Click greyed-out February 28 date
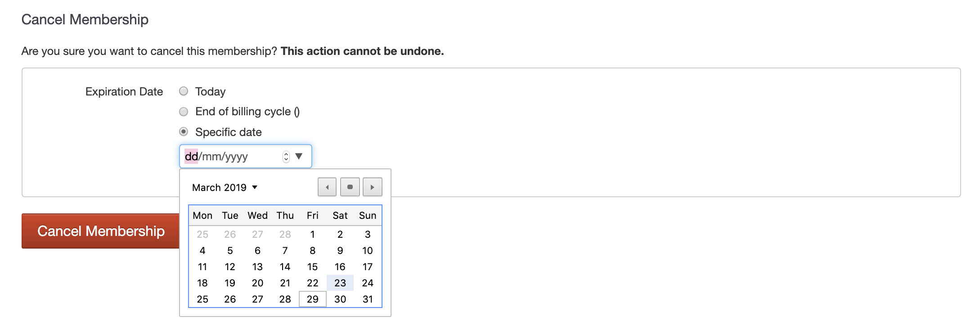 [285, 235]
